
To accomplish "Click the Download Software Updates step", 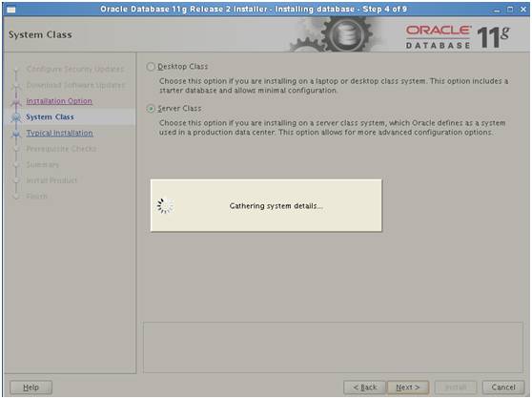I will point(75,85).
